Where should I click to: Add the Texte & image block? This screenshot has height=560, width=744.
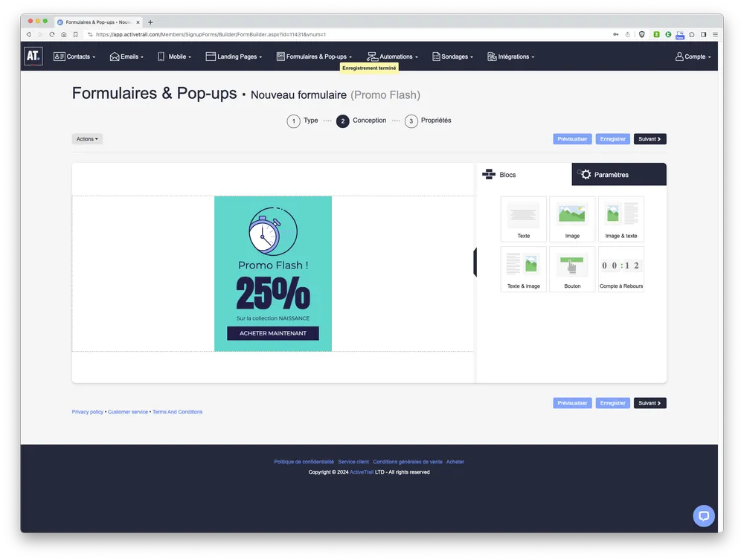(x=524, y=268)
